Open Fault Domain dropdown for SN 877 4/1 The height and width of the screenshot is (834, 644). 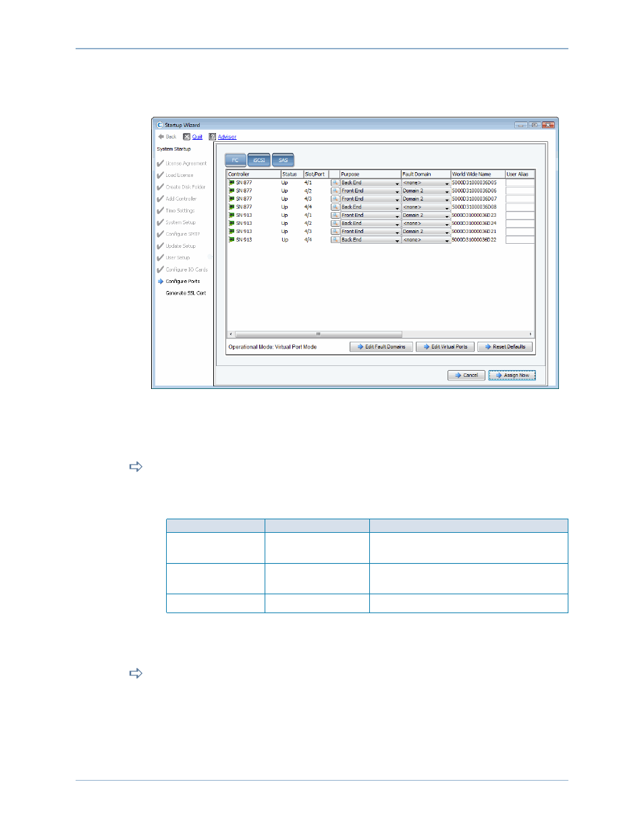(x=426, y=183)
